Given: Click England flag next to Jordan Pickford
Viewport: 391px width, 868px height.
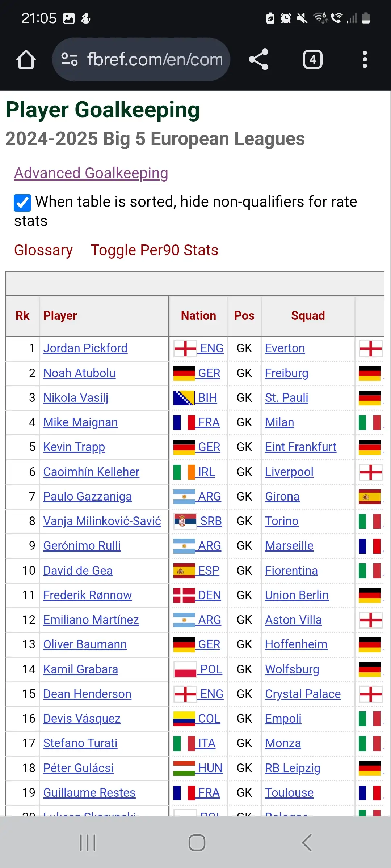Looking at the screenshot, I should point(185,349).
